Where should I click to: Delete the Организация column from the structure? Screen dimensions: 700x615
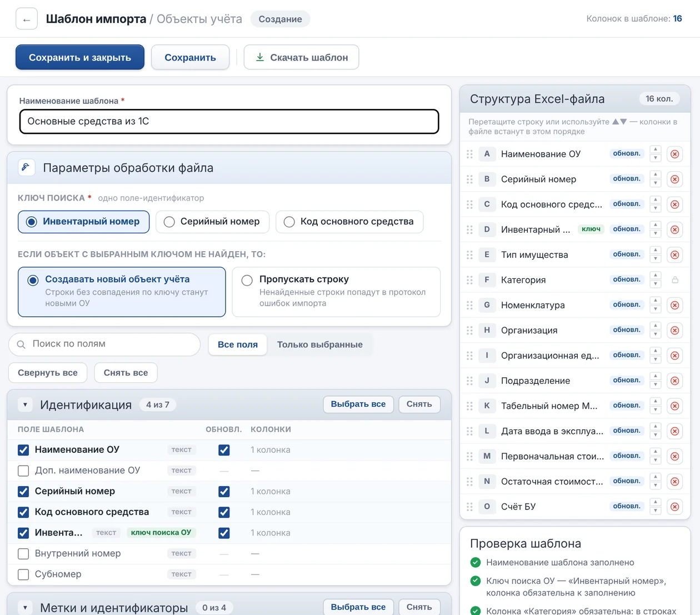[675, 330]
